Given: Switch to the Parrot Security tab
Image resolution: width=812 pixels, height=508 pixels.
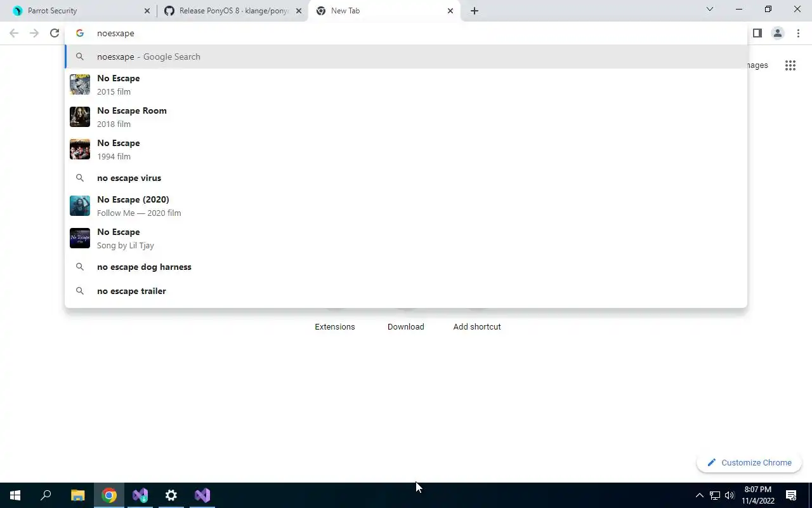Looking at the screenshot, I should tap(80, 11).
